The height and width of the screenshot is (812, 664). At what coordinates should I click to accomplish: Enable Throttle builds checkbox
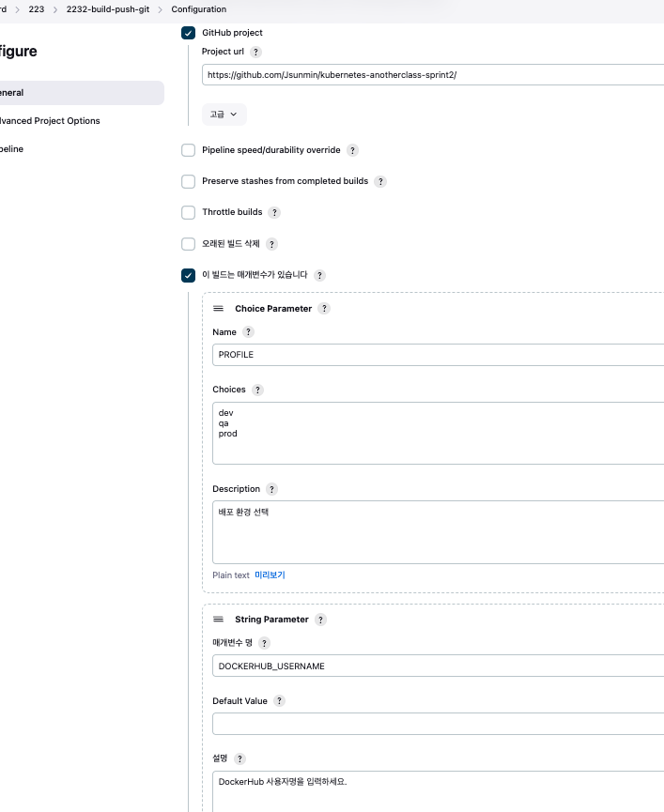(x=189, y=213)
